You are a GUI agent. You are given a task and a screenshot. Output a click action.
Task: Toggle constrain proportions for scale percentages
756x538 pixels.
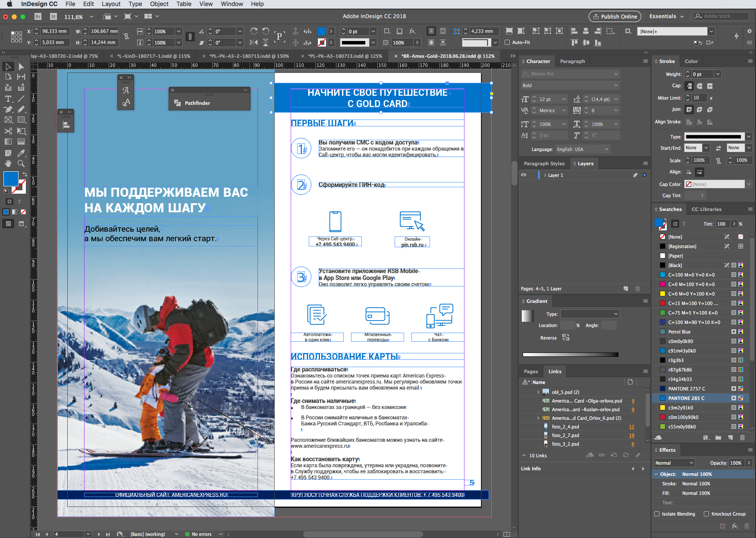click(x=190, y=37)
